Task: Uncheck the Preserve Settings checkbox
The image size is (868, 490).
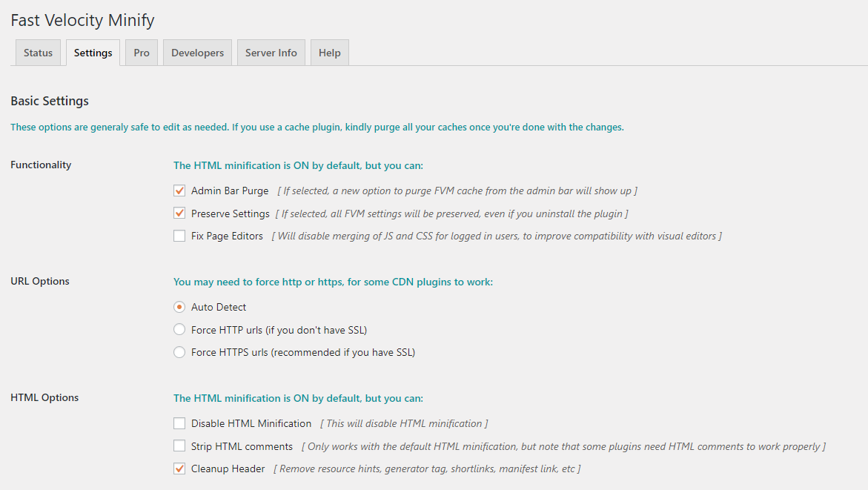Action: click(x=179, y=213)
